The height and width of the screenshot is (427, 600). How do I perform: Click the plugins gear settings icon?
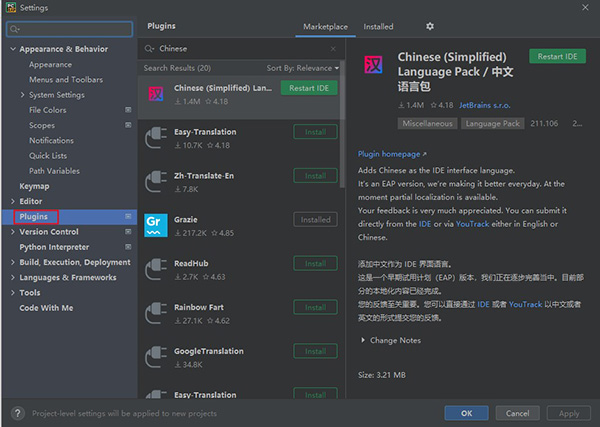(x=430, y=26)
